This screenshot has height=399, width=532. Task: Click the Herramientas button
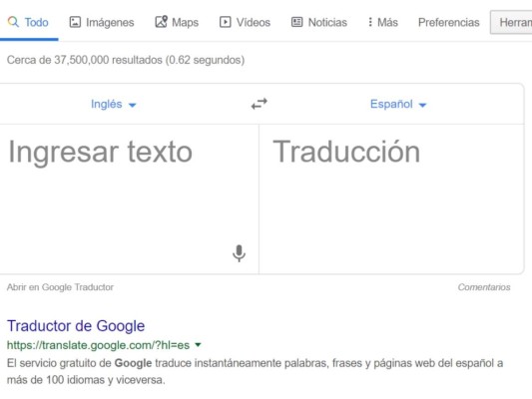[511, 22]
